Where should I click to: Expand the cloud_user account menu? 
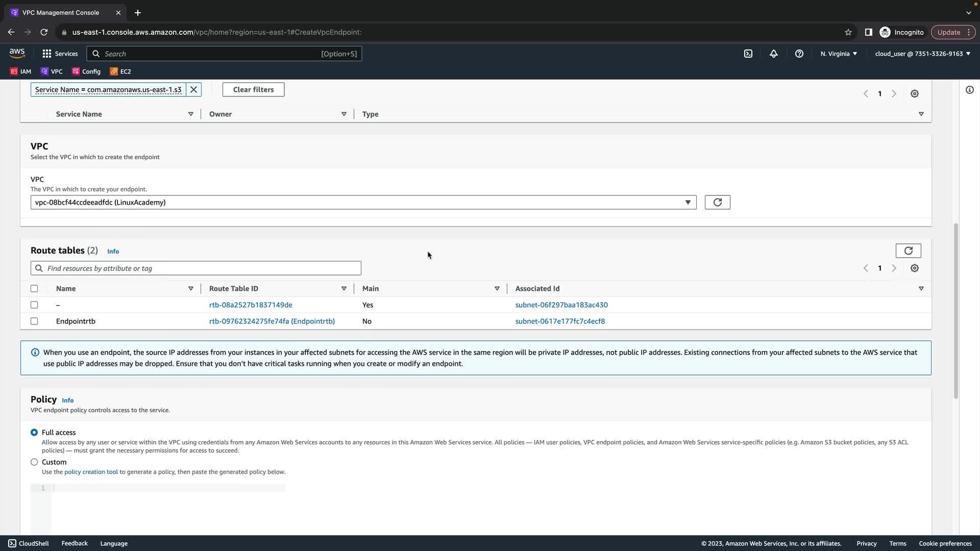922,54
